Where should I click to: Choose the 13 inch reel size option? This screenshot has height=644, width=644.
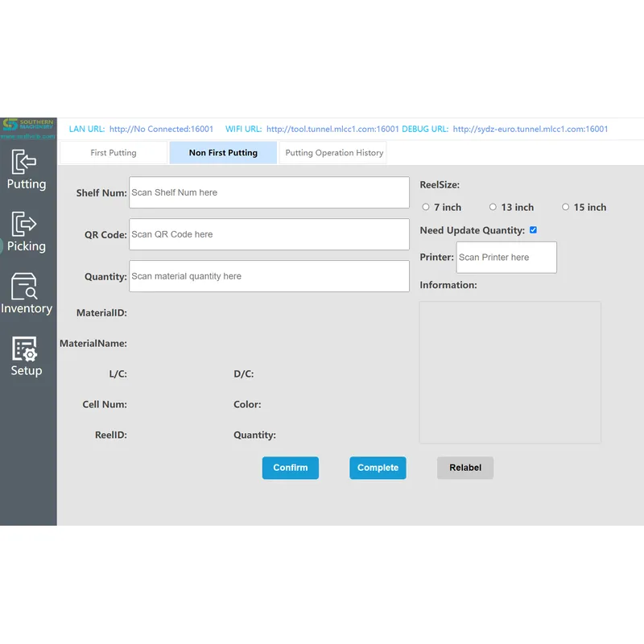click(x=493, y=207)
